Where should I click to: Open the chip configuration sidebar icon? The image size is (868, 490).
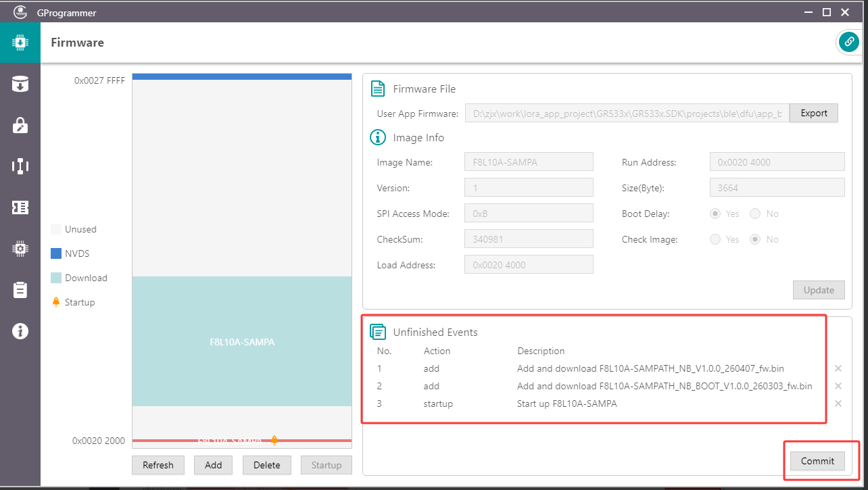coord(20,249)
